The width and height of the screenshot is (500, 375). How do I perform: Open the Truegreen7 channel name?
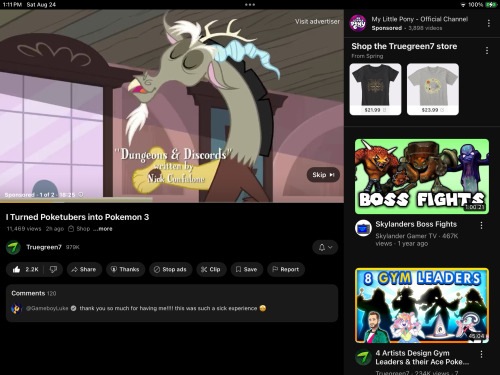pos(44,247)
